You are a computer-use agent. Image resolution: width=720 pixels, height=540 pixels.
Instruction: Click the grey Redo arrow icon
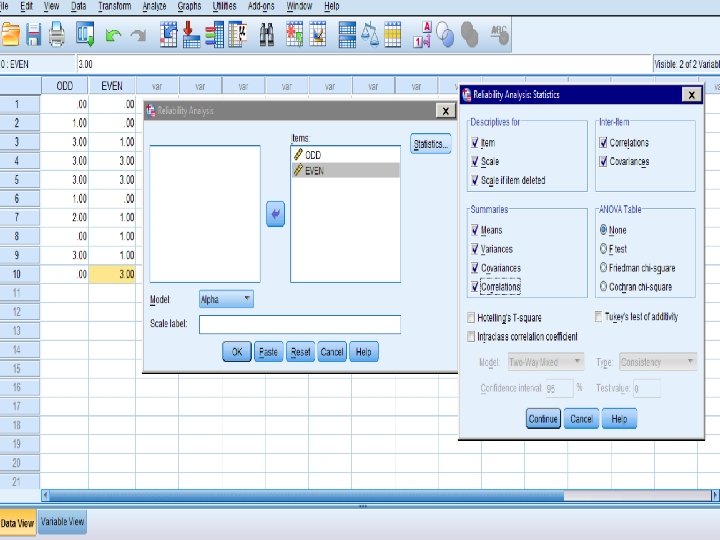coord(139,36)
